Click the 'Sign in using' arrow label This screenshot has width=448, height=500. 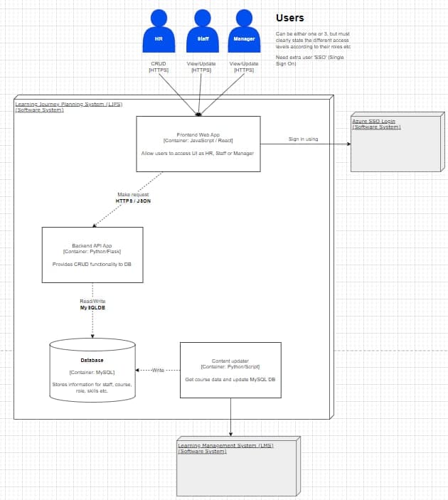303,139
